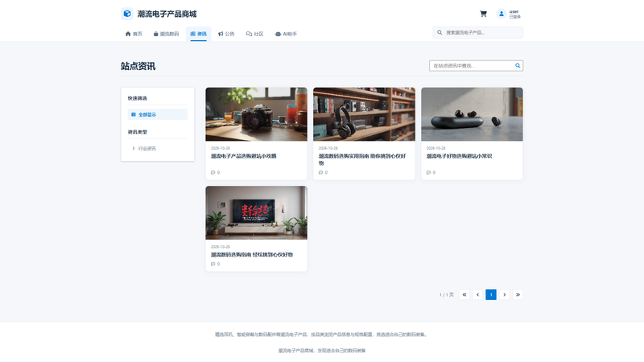The image size is (644, 362).
Task: Focus the top product search field
Action: tap(477, 32)
